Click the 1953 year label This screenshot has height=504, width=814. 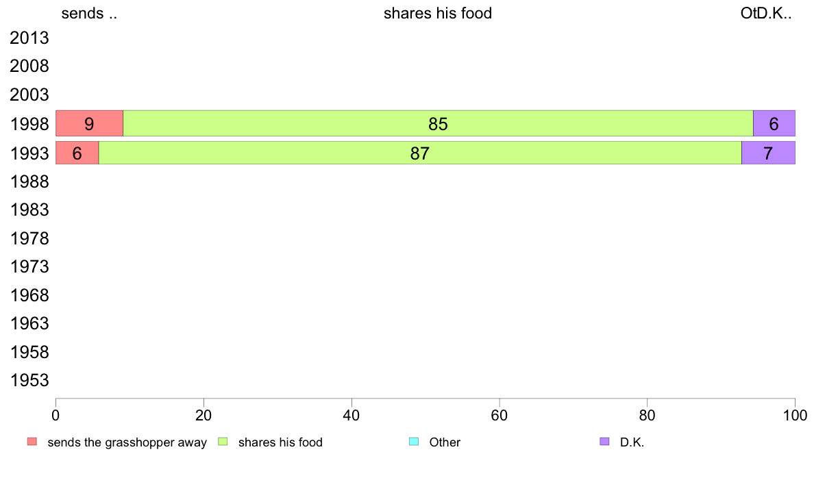[x=29, y=381]
